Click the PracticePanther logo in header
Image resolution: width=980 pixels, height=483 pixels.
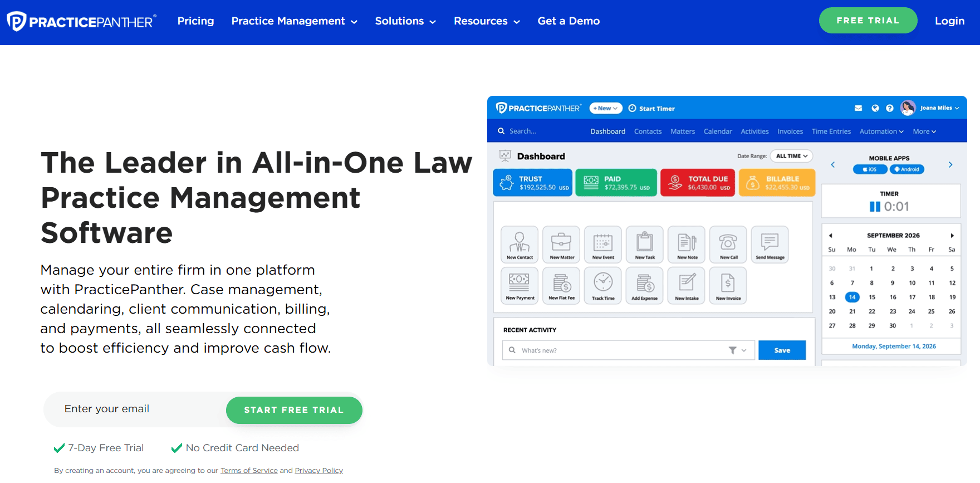tap(81, 21)
